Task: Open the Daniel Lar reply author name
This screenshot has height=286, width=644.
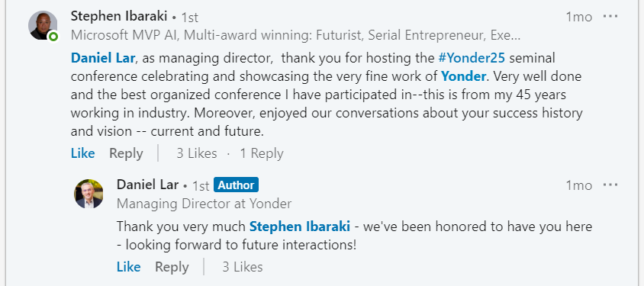Action: coord(147,185)
